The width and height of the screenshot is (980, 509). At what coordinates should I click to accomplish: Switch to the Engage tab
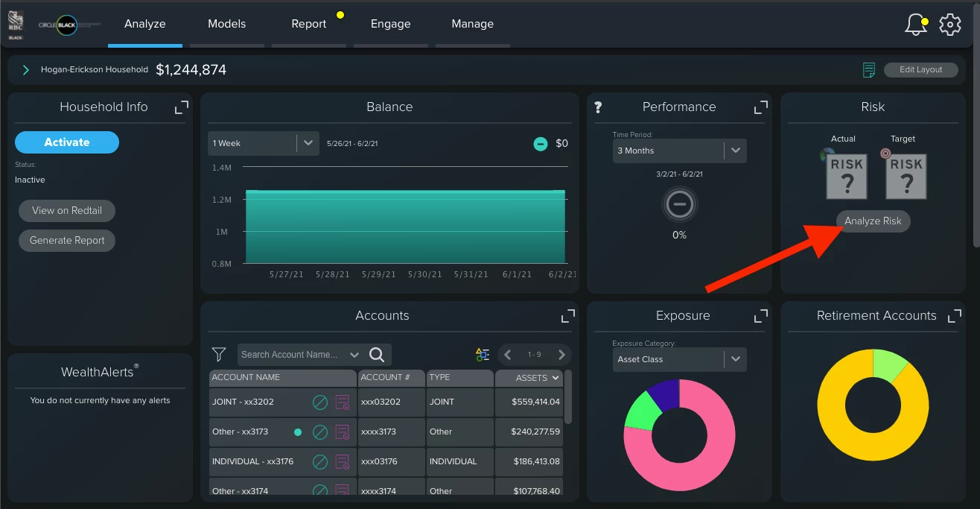391,24
